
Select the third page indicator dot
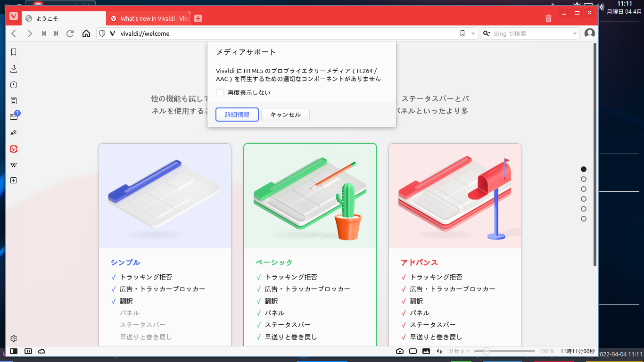(584, 189)
